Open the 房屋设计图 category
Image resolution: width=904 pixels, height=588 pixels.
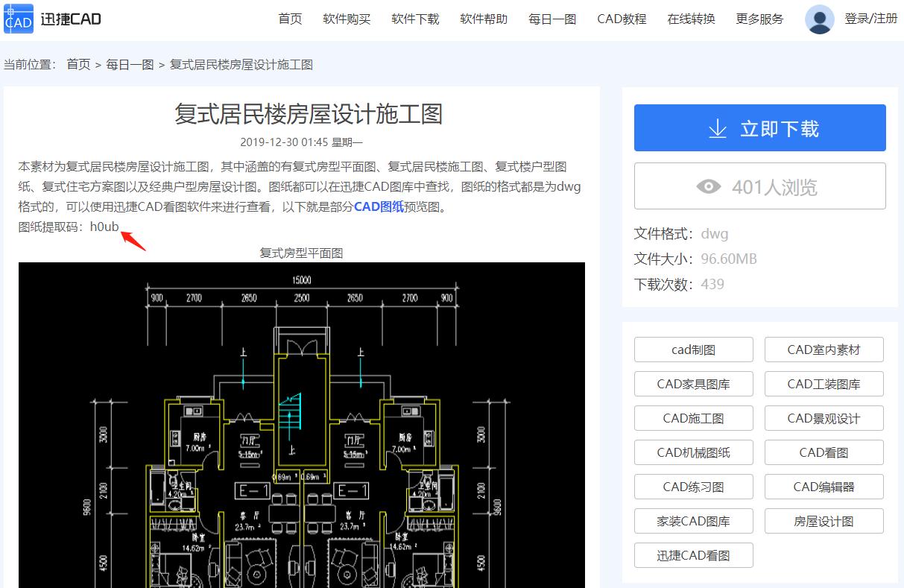click(x=824, y=521)
